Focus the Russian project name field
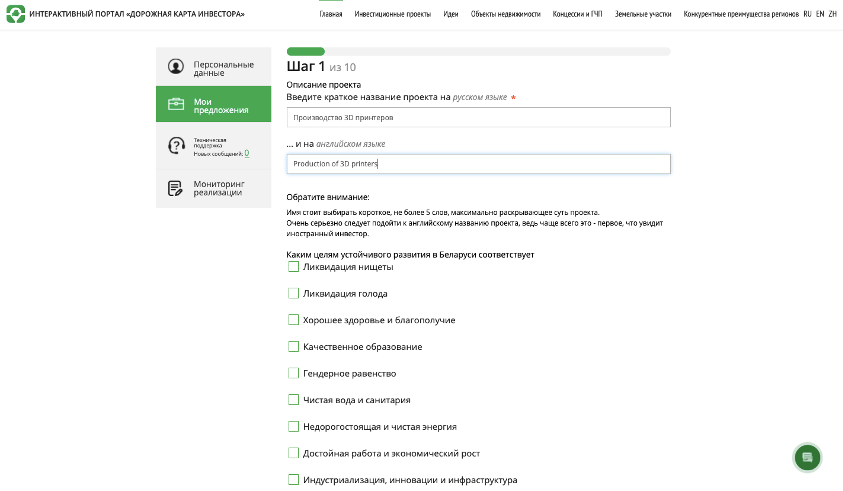Screen dimensions: 843x491 pos(478,117)
